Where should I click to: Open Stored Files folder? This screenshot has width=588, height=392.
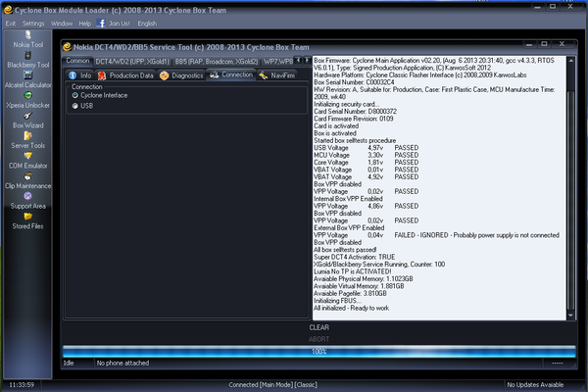(x=27, y=221)
